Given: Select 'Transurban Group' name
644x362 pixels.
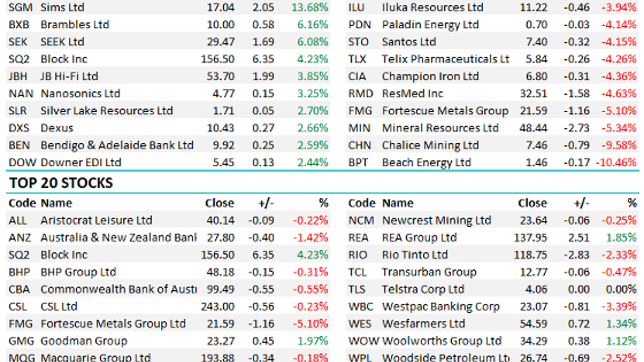Looking at the screenshot, I should click(x=429, y=272).
